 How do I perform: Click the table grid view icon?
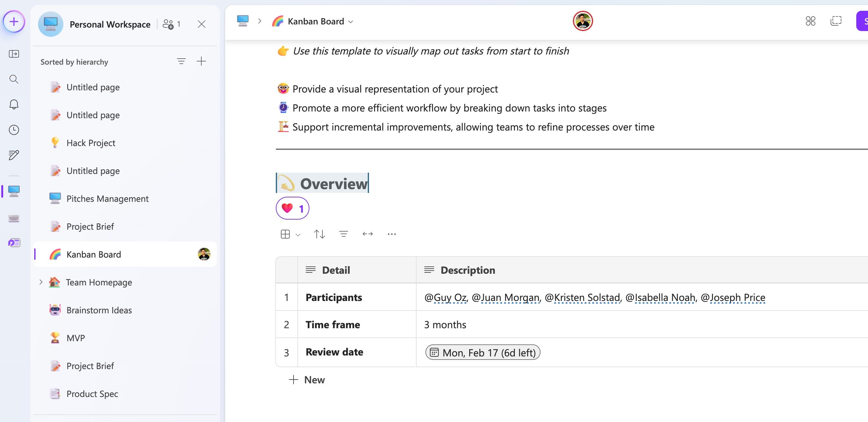tap(286, 233)
